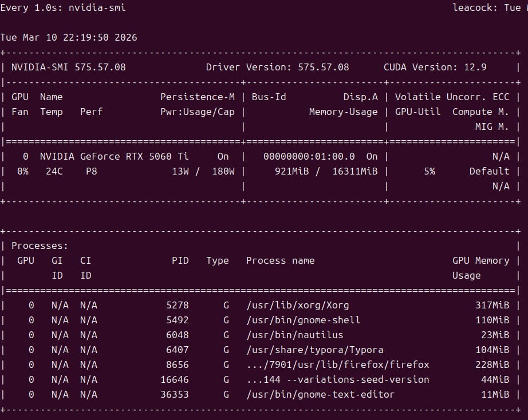Click PID 36353 in process list

pos(174,394)
